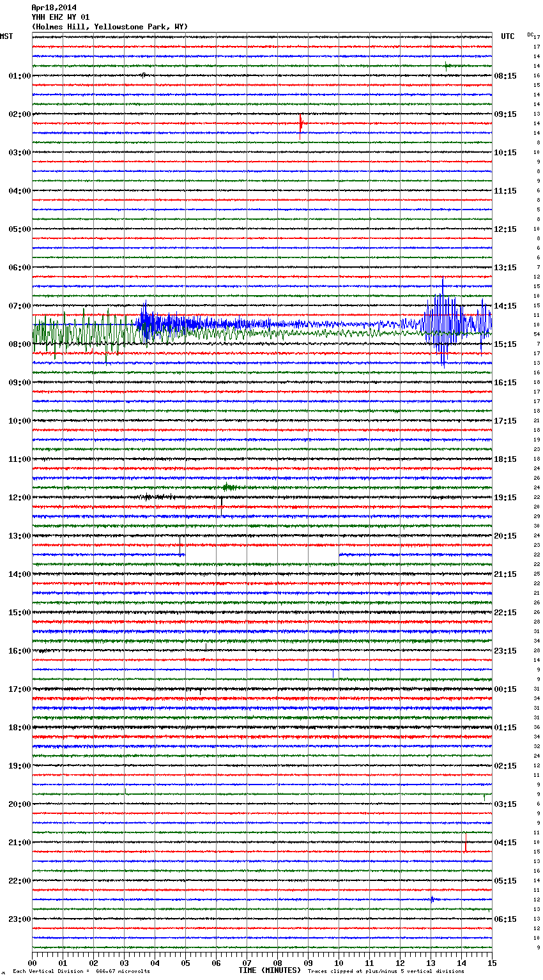Select the 15:00 MST row label
The image size is (543, 980).
coord(19,613)
